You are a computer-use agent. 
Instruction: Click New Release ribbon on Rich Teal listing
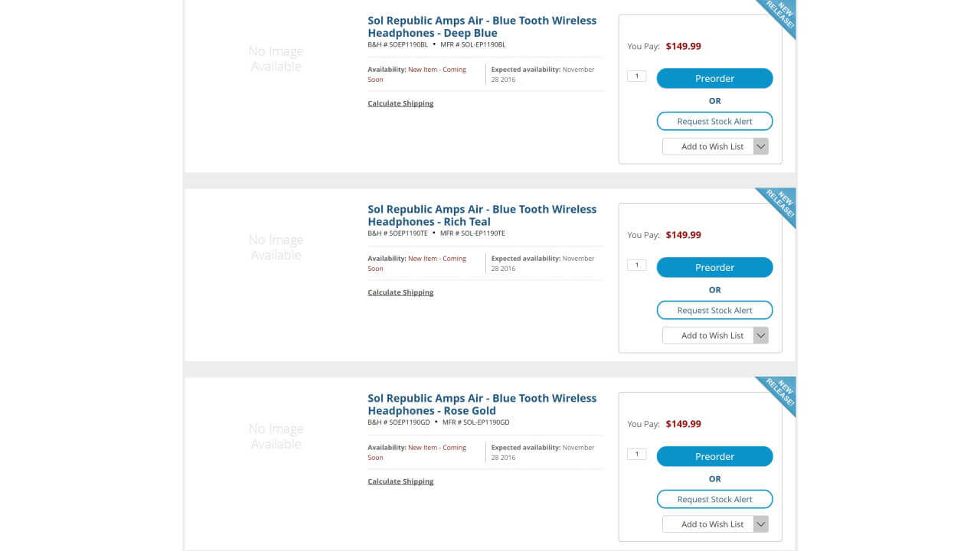[x=779, y=204]
